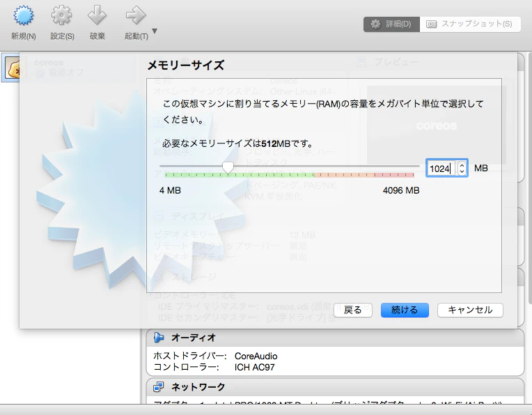Click the ICH AC97 controller value

pos(254,367)
